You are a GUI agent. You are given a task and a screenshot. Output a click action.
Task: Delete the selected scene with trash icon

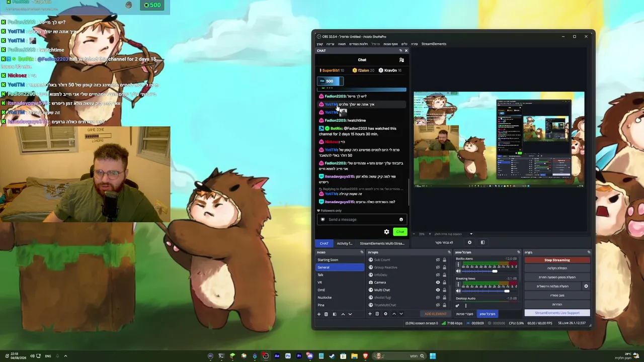point(326,314)
